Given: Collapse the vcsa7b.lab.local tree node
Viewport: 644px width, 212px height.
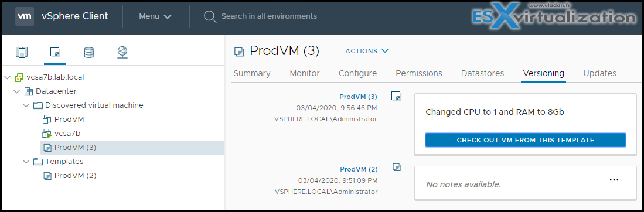Looking at the screenshot, I should (8, 77).
